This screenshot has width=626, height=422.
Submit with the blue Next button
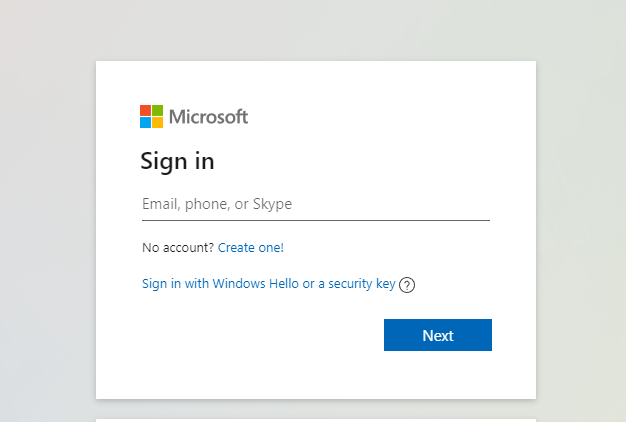438,335
